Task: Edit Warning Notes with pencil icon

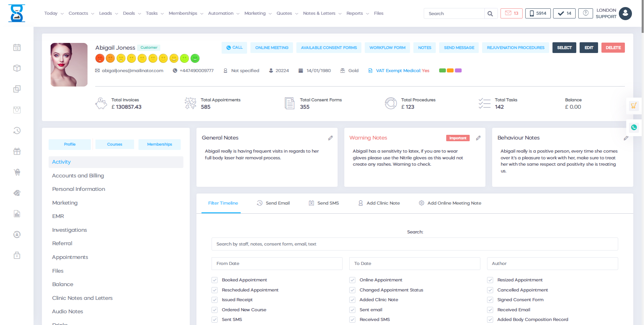Action: click(x=478, y=138)
